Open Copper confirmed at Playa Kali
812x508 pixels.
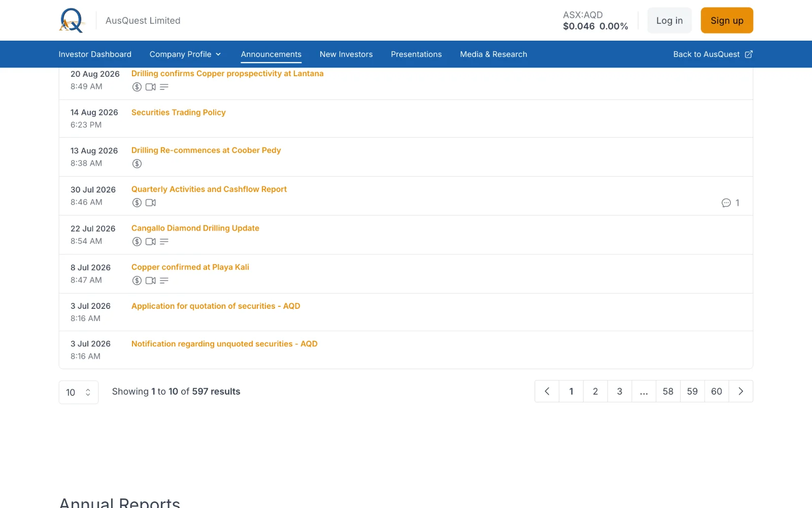[x=190, y=267]
